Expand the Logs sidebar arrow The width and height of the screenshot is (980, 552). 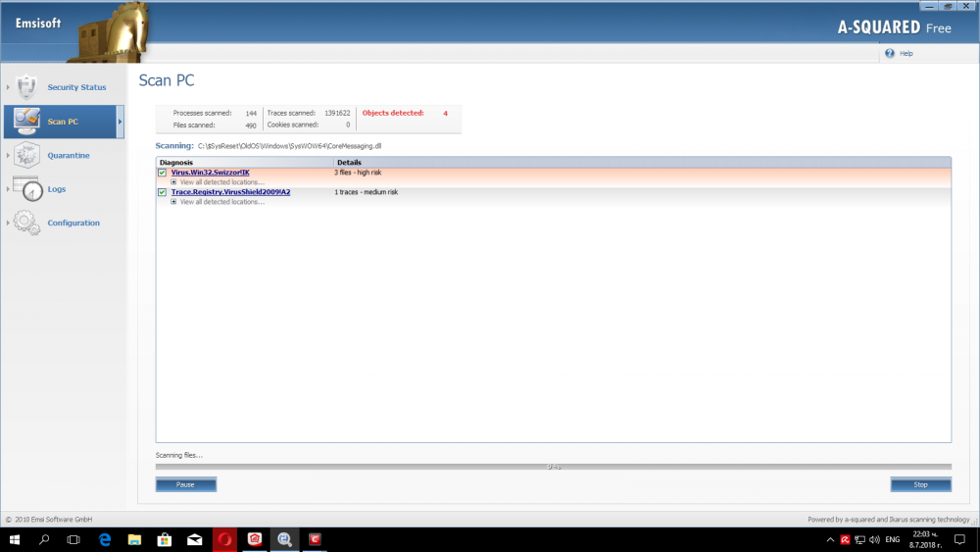coord(8,189)
